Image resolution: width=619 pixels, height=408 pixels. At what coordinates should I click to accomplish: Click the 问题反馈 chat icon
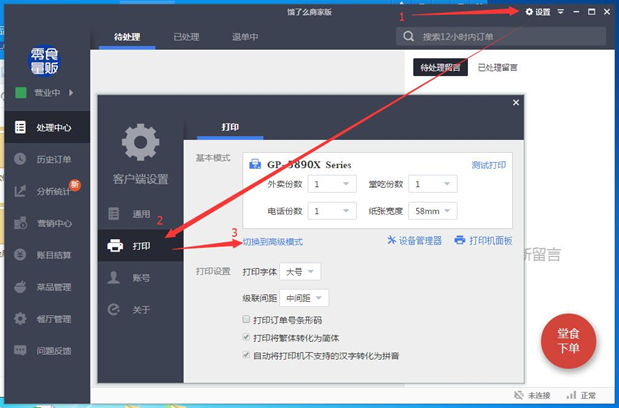click(x=20, y=350)
